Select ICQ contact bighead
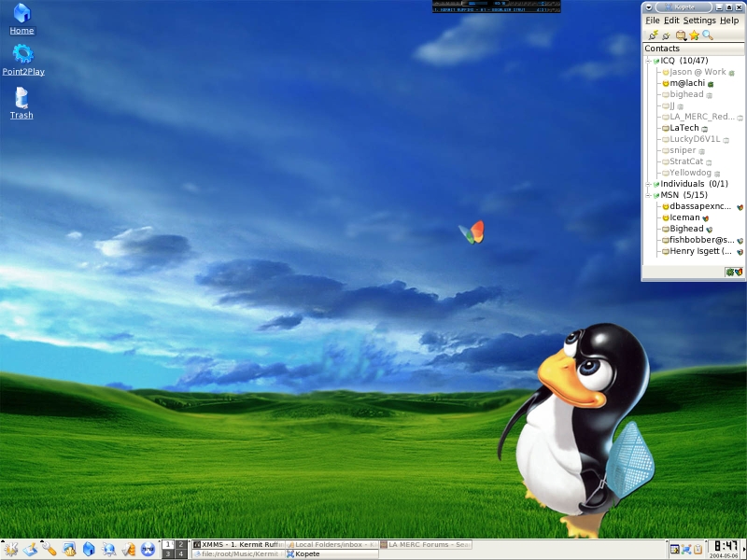This screenshot has width=747, height=560. (x=686, y=94)
